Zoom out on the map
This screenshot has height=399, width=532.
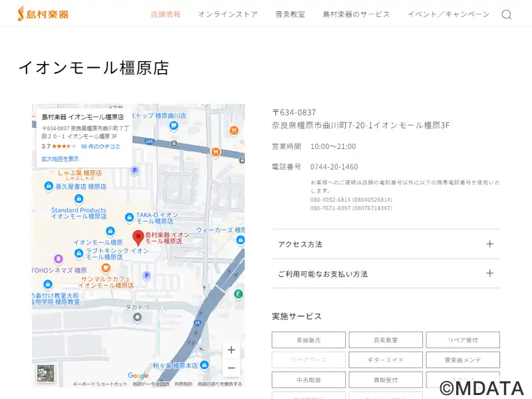(231, 368)
